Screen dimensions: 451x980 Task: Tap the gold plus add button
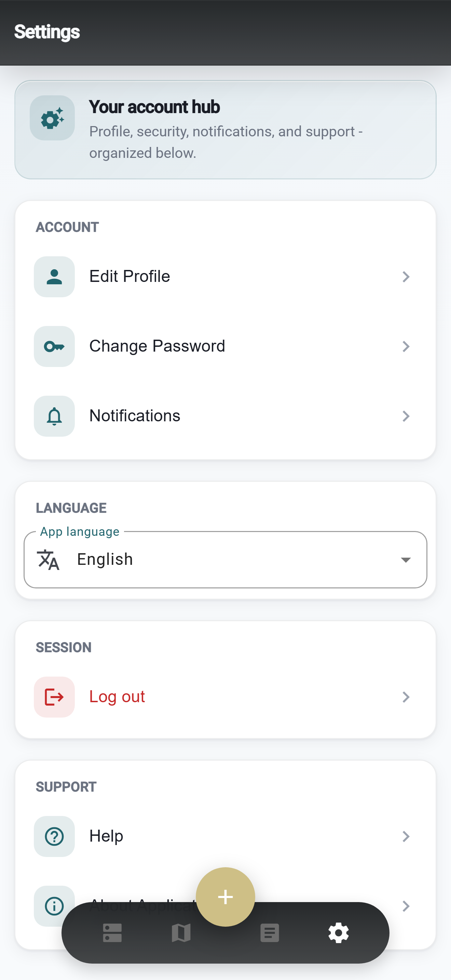pos(225,897)
